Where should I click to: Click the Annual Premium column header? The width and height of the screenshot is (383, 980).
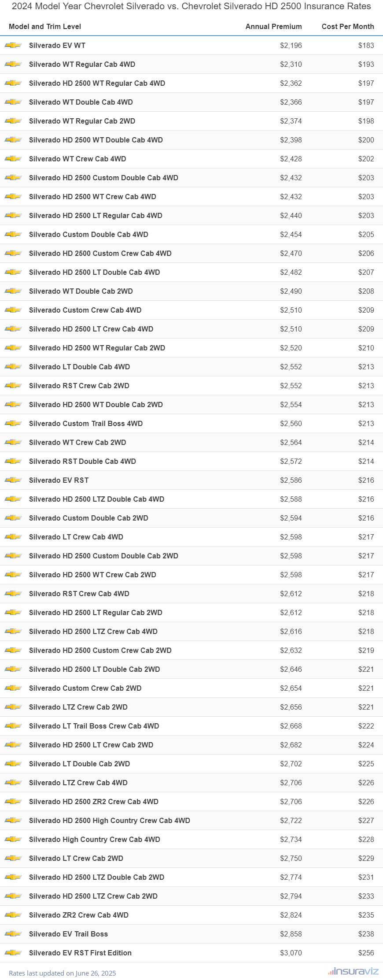point(274,26)
